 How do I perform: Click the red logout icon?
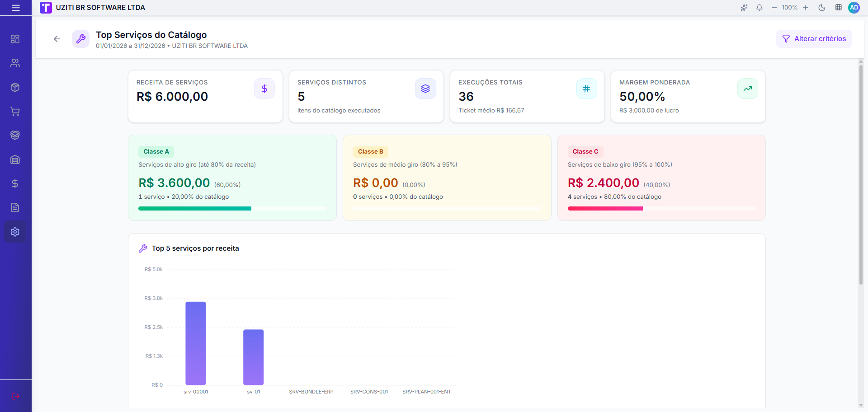click(x=16, y=396)
